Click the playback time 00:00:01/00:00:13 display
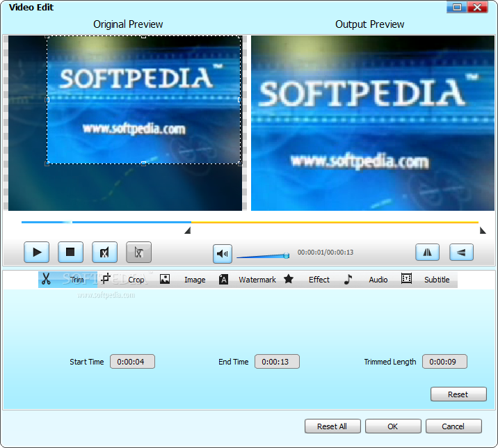498x448 pixels. tap(326, 253)
